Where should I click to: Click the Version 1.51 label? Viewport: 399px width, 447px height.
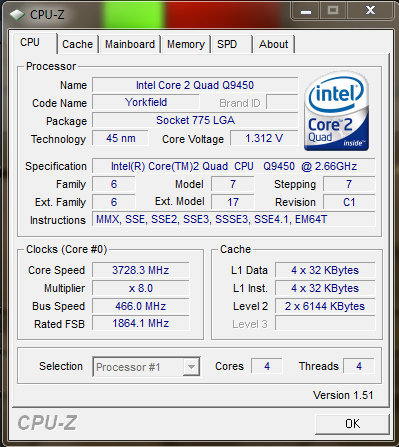[343, 395]
